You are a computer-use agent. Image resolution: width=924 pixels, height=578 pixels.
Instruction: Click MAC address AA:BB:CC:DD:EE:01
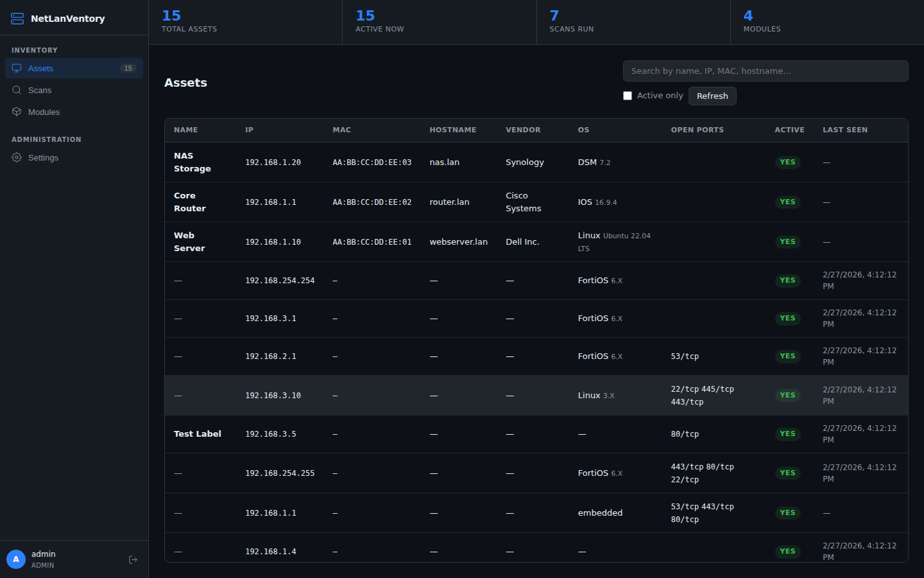click(372, 242)
